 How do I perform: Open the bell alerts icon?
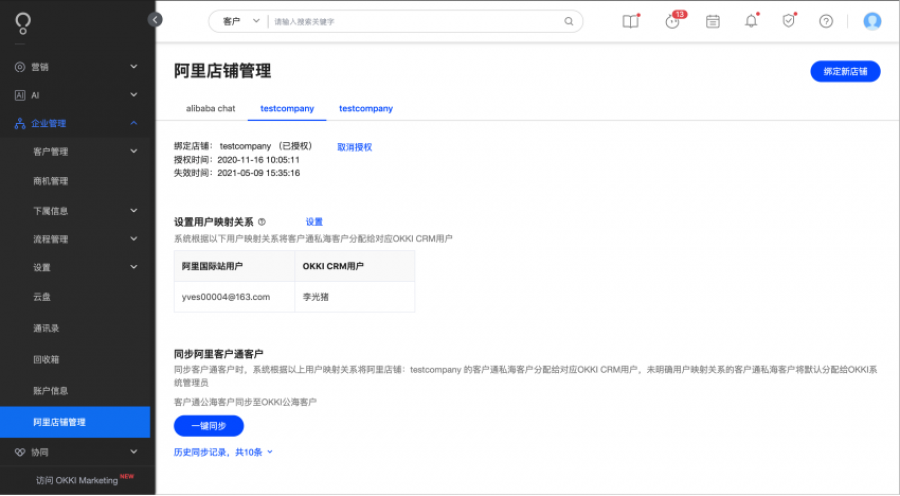[x=751, y=21]
